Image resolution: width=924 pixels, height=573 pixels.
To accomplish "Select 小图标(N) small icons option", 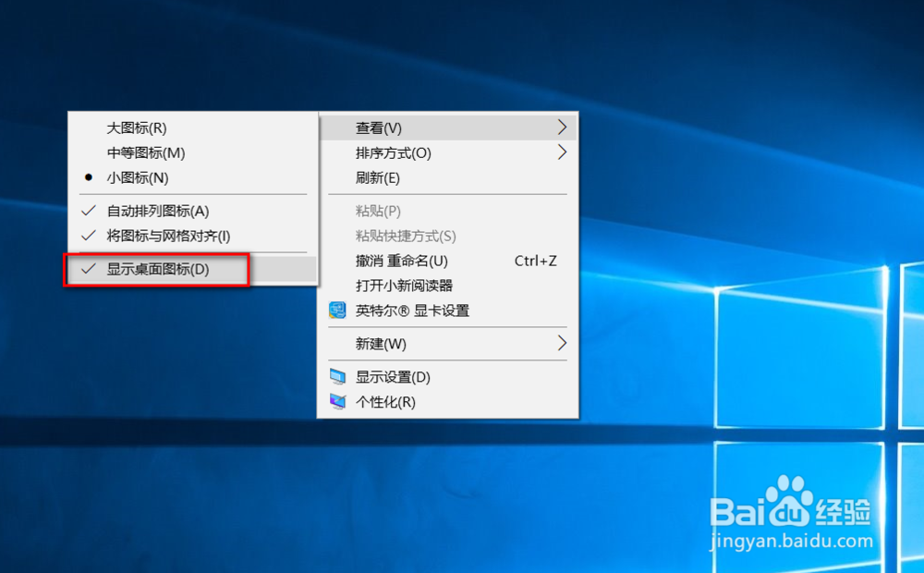I will pos(193,177).
